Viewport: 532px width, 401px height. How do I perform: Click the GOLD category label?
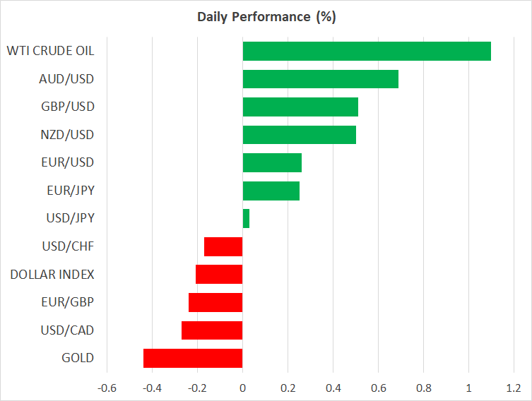pos(78,358)
